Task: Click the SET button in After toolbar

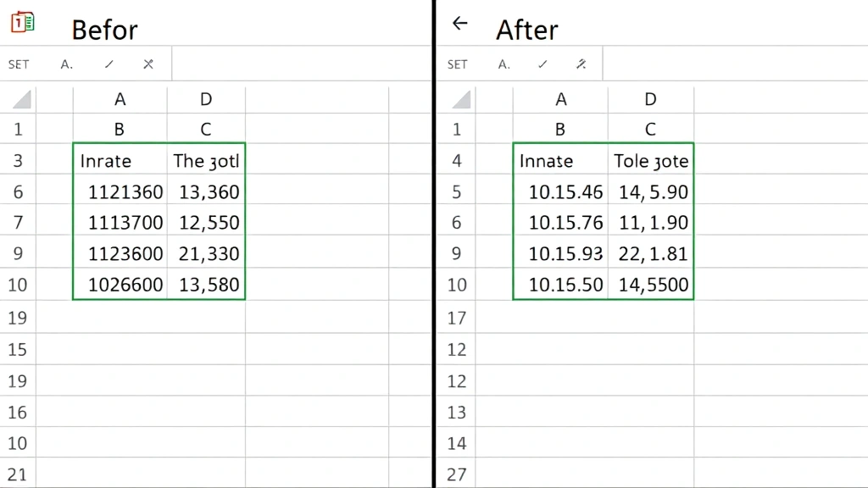Action: point(457,64)
